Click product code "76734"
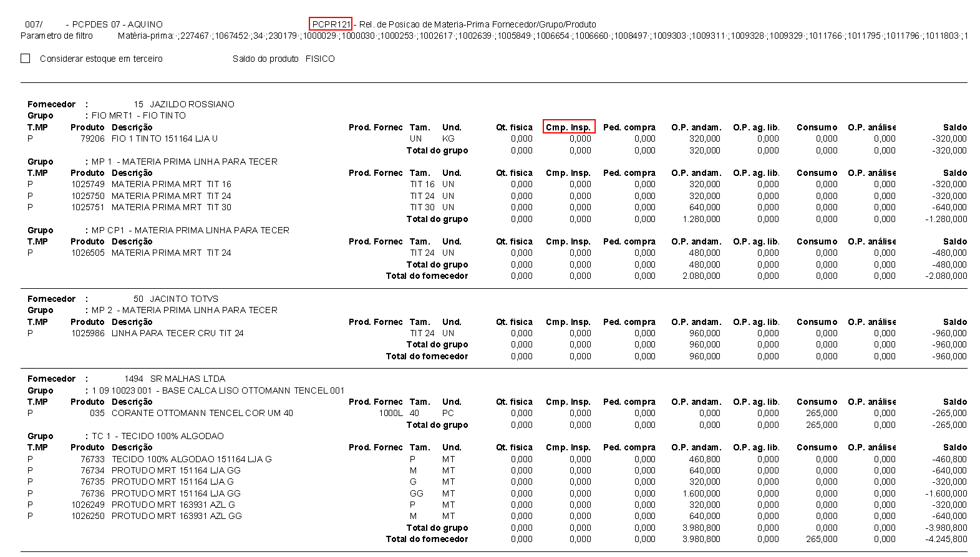The height and width of the screenshot is (557, 980). click(92, 470)
